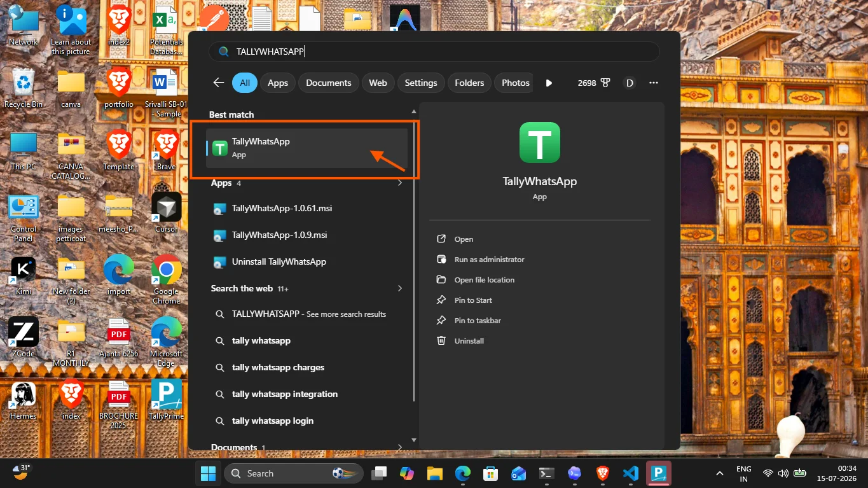Click Open in the preview pane

pos(464,239)
